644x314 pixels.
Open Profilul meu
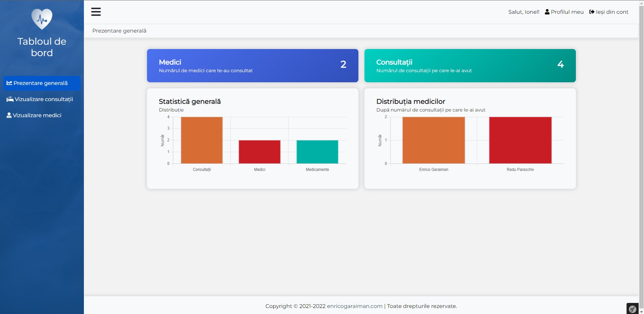[567, 12]
